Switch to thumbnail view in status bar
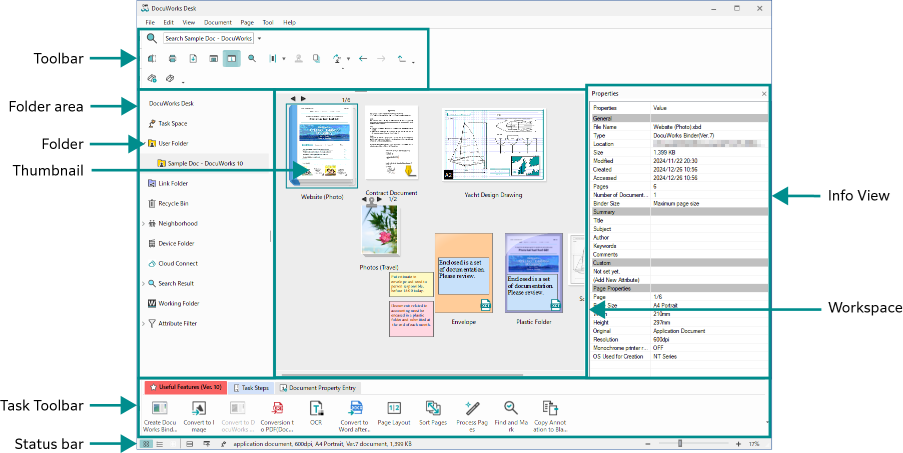This screenshot has height=453, width=903. [x=146, y=443]
